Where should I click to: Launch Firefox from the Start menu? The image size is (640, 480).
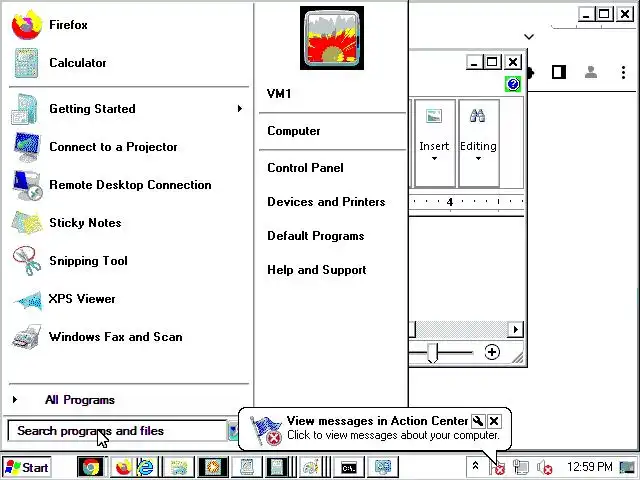point(129,25)
